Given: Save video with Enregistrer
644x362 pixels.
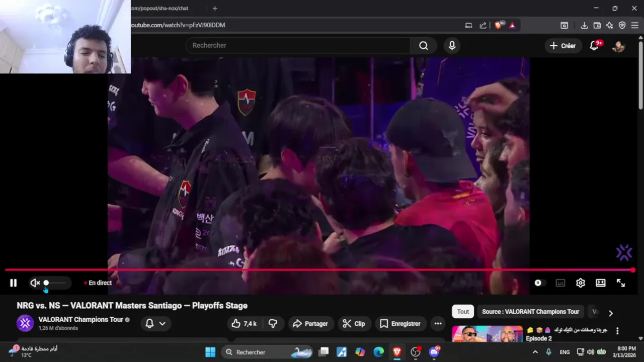Looking at the screenshot, I should click(x=400, y=324).
